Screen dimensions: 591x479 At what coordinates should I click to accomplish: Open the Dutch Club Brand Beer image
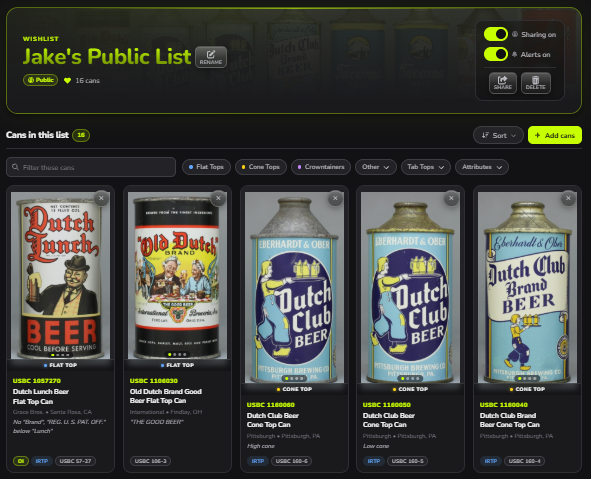pyautogui.click(x=527, y=287)
